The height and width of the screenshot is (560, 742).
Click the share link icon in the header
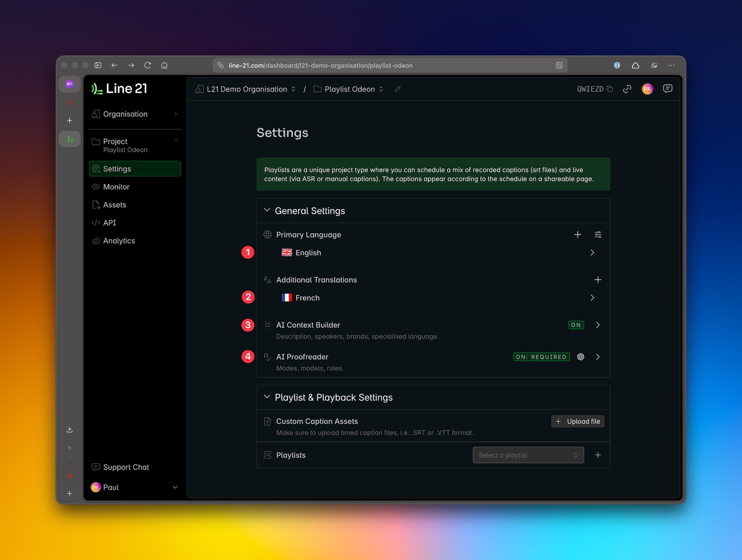628,89
